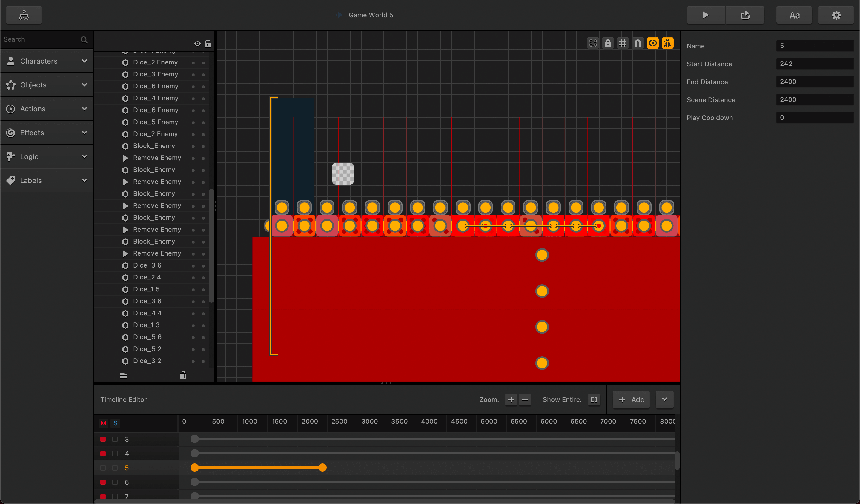Click the Add button in Timeline Editor
The image size is (860, 504).
[631, 399]
